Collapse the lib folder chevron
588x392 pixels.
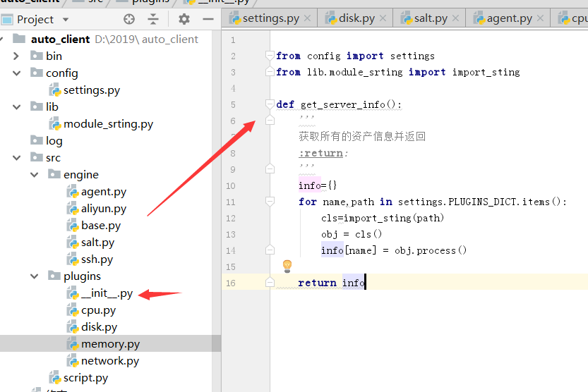point(16,107)
